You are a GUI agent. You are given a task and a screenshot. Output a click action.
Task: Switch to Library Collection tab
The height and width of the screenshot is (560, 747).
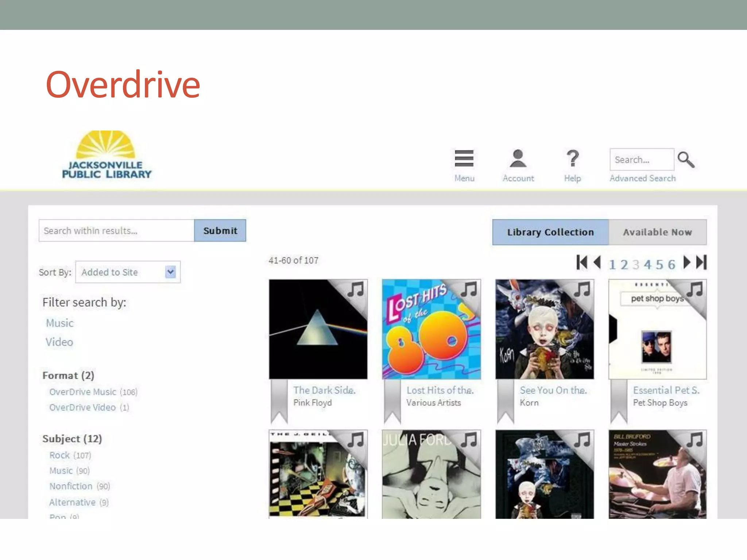coord(550,232)
